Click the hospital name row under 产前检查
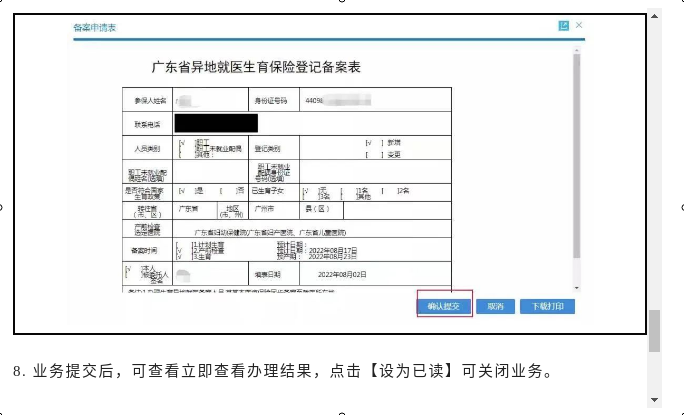The height and width of the screenshot is (415, 684). click(312, 229)
